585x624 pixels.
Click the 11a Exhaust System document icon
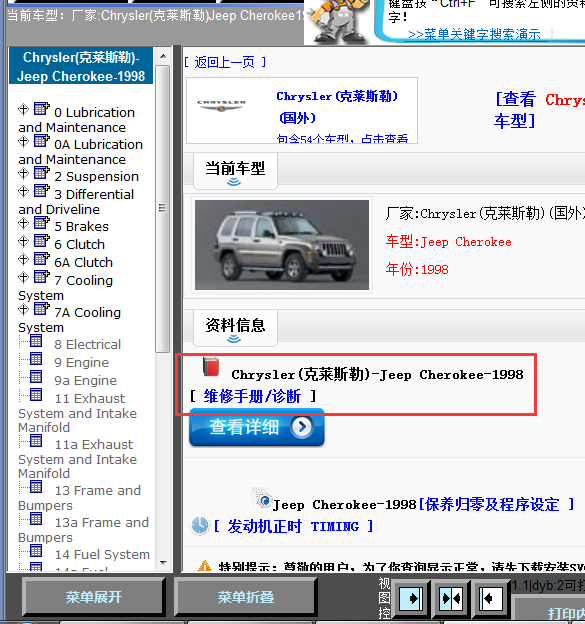(36, 441)
